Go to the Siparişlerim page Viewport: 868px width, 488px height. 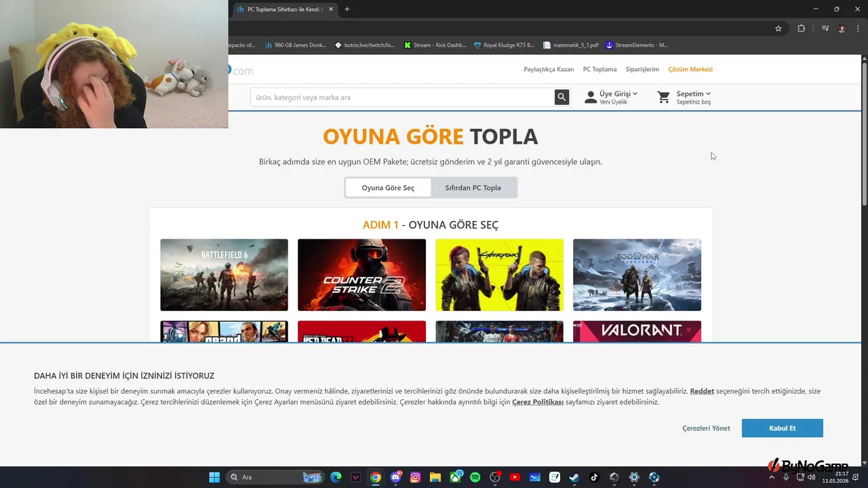point(642,69)
